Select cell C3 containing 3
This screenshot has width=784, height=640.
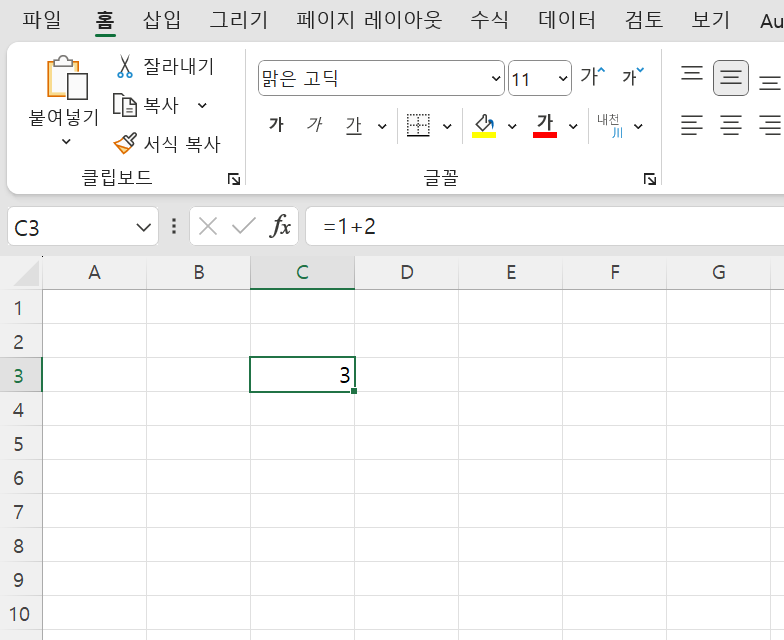(302, 374)
